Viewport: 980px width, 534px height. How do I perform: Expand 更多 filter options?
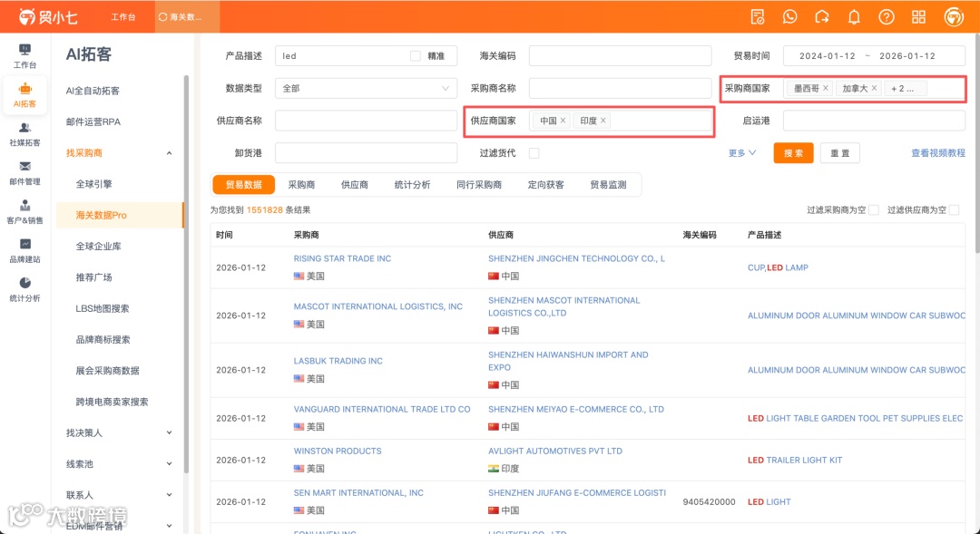[742, 153]
